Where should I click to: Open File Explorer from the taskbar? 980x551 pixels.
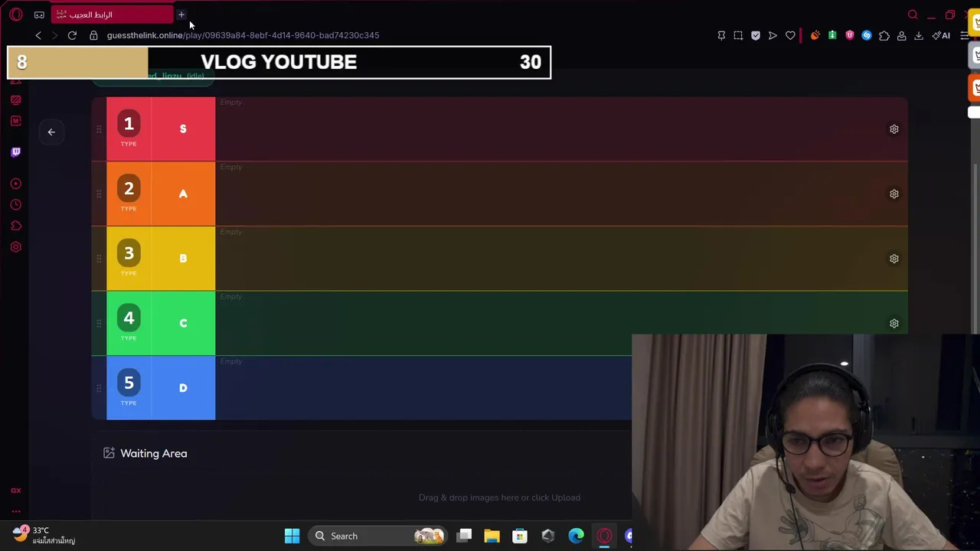point(492,536)
